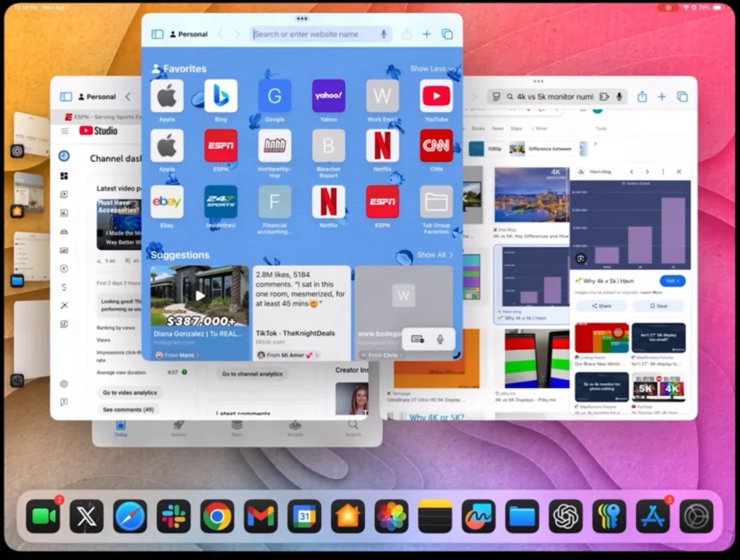This screenshot has height=560, width=740.
Task: Add new tab in front Safari window
Action: pos(426,34)
